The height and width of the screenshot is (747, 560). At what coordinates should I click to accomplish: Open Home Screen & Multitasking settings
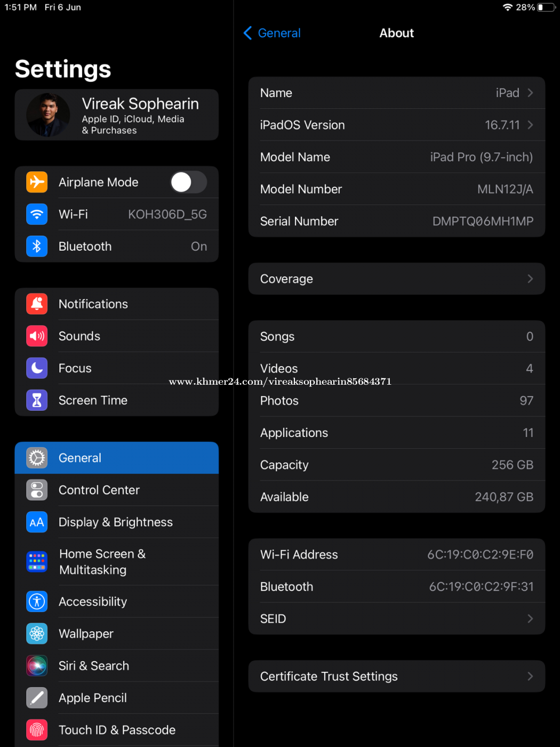coord(117,561)
